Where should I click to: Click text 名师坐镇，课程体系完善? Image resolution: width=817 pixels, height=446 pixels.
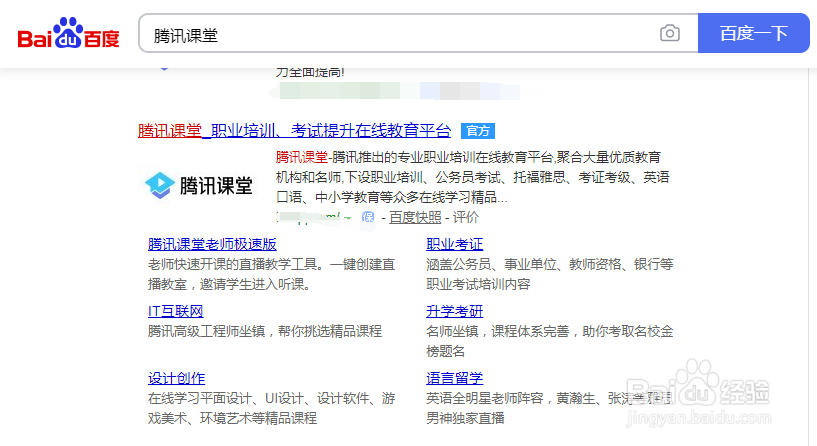tap(498, 331)
